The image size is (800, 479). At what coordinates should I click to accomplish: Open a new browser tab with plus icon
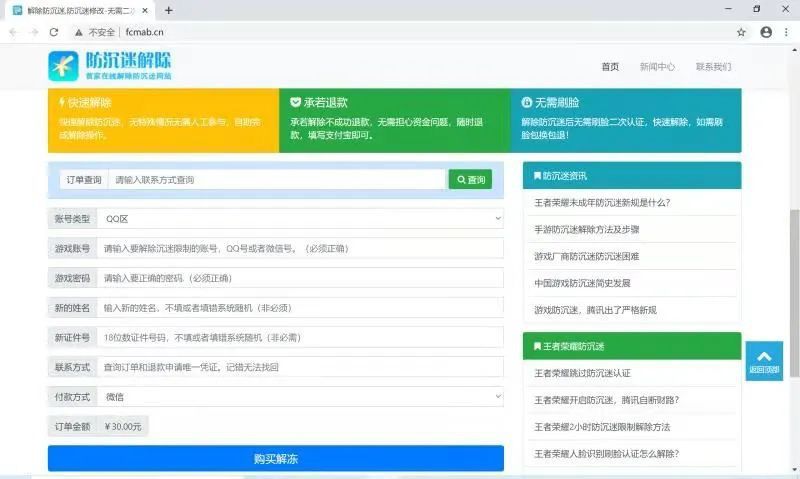pyautogui.click(x=168, y=10)
